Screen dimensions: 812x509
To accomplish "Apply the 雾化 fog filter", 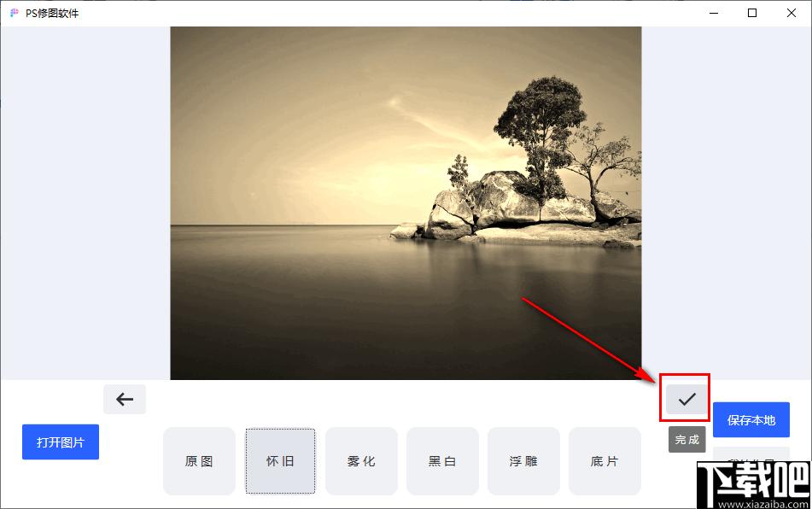I will coord(361,461).
